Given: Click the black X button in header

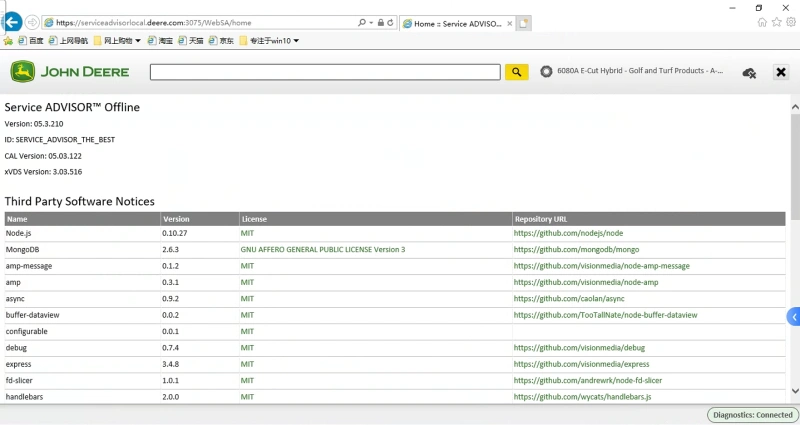Looking at the screenshot, I should [x=781, y=72].
